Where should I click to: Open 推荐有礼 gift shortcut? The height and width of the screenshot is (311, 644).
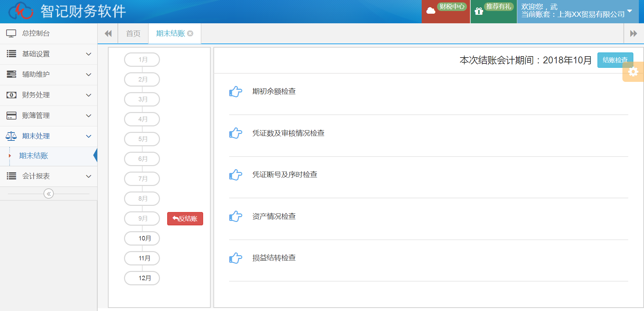point(493,11)
